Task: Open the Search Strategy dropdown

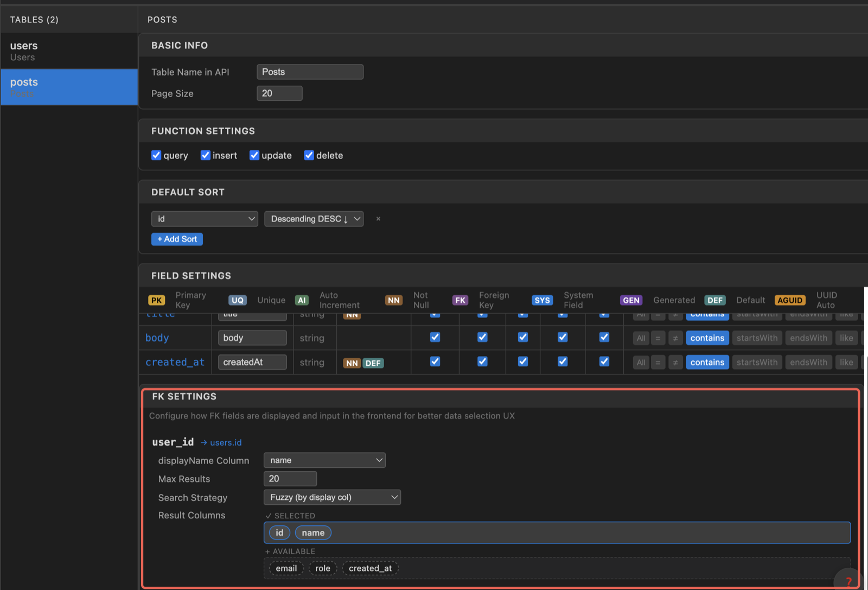Action: coord(332,497)
